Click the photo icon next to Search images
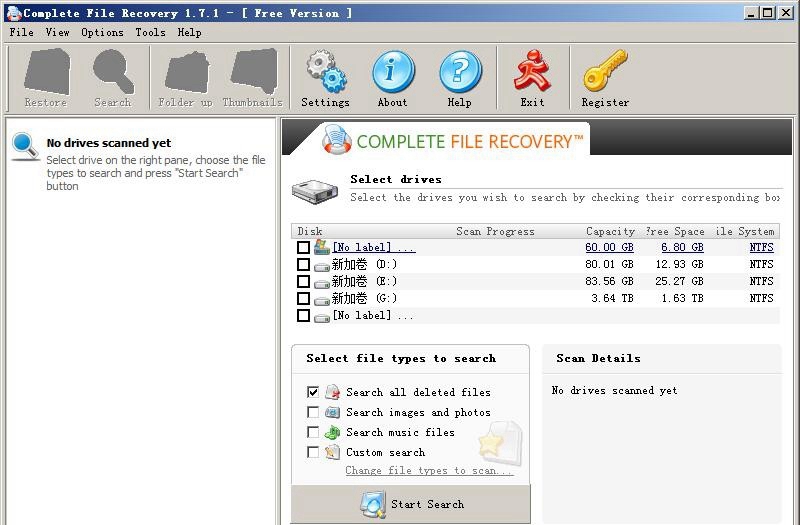800x525 pixels. click(x=332, y=412)
